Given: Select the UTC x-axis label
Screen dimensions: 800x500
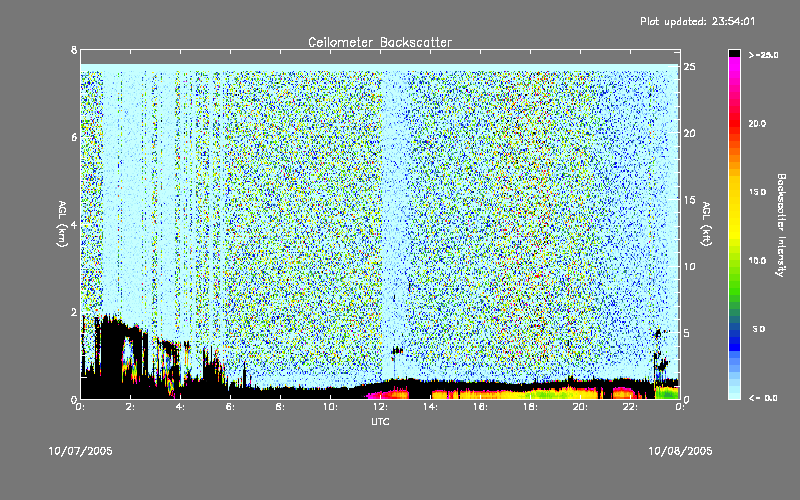Looking at the screenshot, I should pyautogui.click(x=380, y=421).
